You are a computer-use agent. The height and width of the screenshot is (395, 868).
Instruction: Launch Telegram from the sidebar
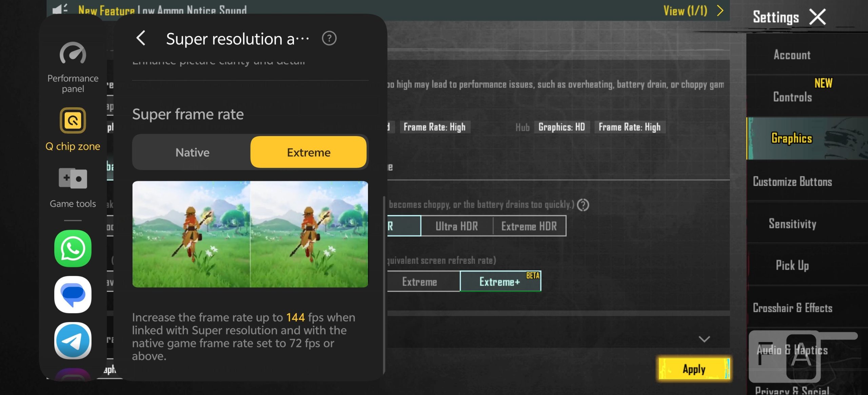[x=73, y=340]
